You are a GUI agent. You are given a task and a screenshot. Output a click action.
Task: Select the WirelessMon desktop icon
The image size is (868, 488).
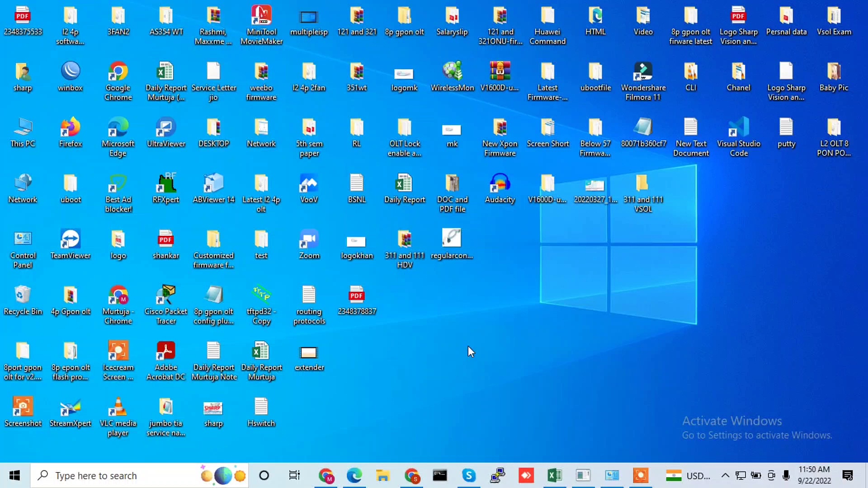pos(452,72)
